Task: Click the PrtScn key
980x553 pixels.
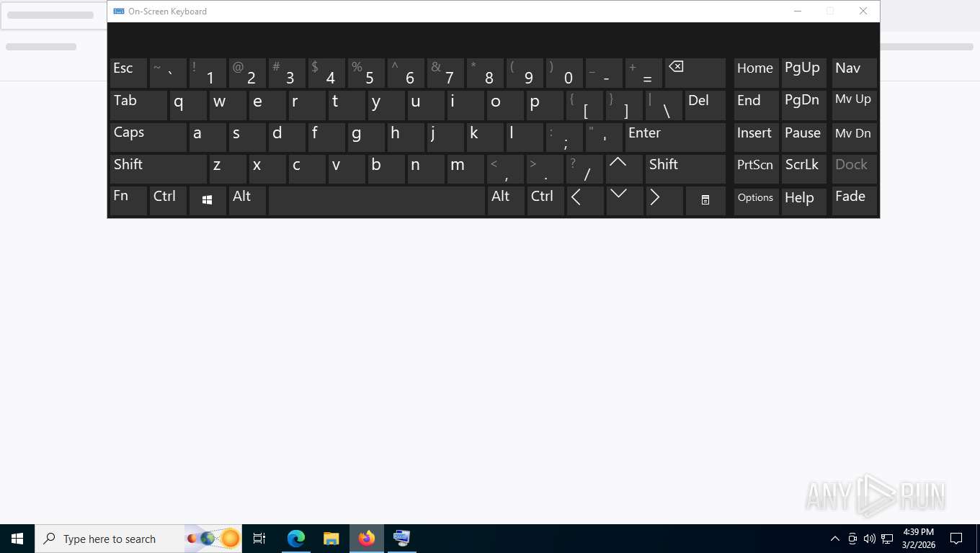Action: coord(756,168)
